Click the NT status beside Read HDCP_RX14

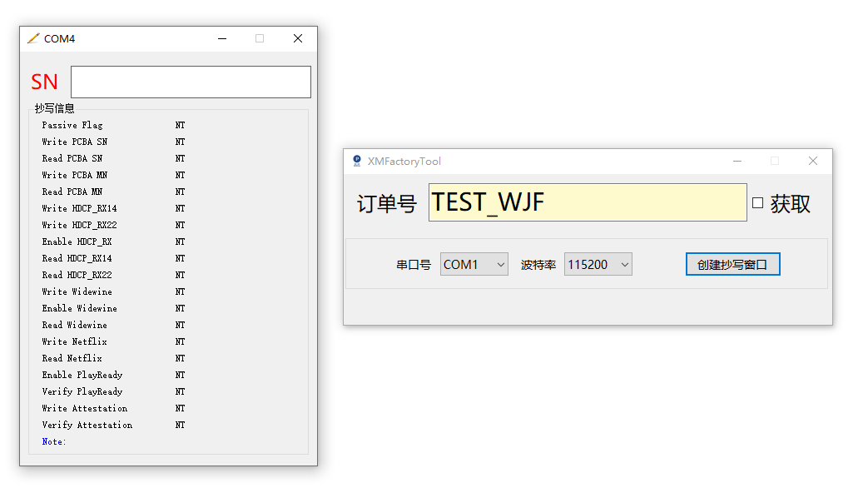click(180, 259)
